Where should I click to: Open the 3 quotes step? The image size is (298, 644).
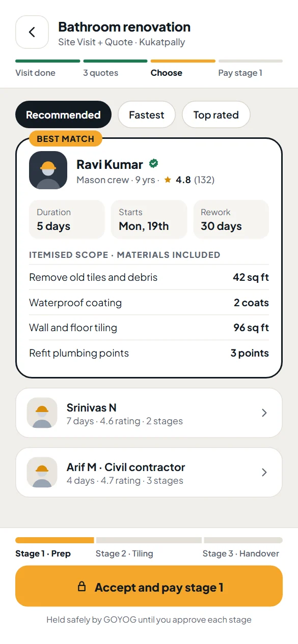101,73
